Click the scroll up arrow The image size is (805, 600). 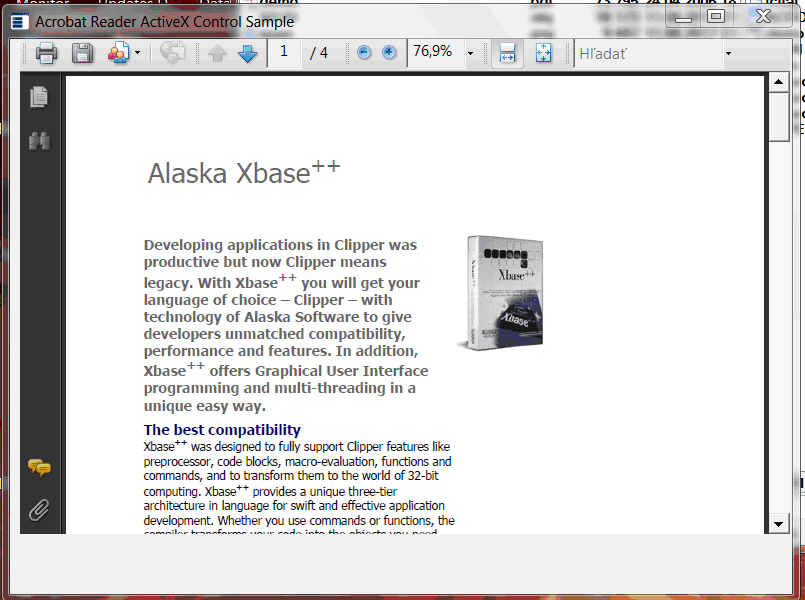pyautogui.click(x=779, y=82)
